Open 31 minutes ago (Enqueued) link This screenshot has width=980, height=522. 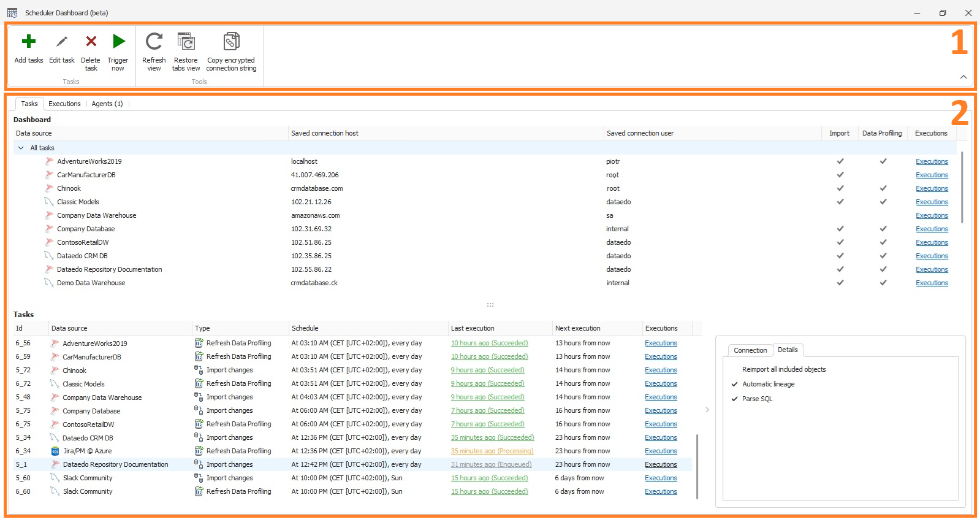pos(491,464)
